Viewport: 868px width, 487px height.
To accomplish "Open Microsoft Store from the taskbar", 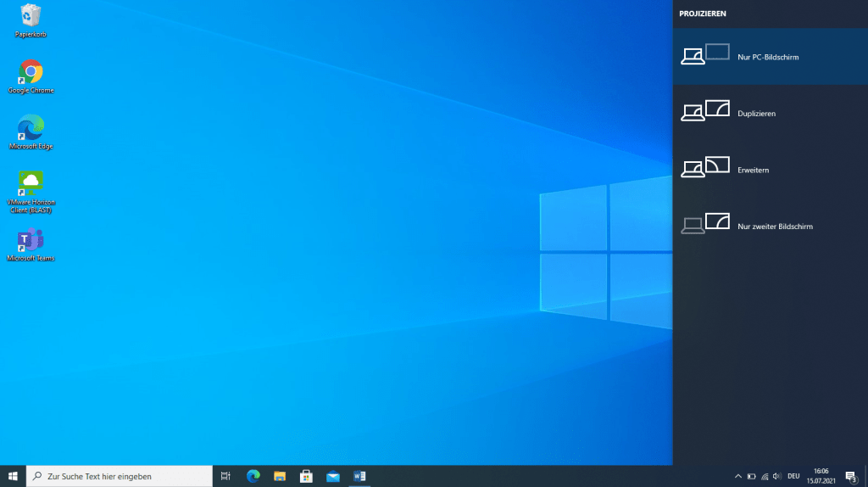I will pyautogui.click(x=306, y=476).
